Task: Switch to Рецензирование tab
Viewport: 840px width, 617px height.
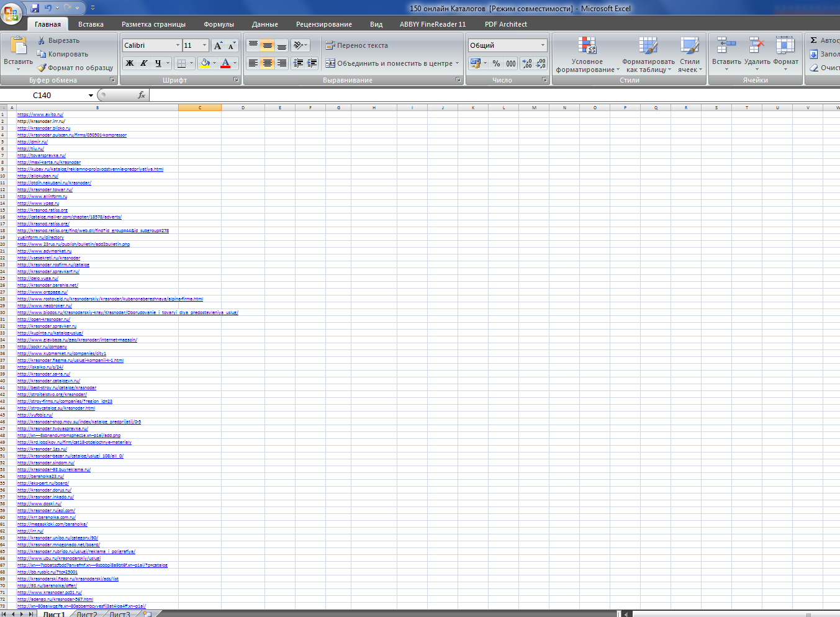Action: tap(324, 24)
